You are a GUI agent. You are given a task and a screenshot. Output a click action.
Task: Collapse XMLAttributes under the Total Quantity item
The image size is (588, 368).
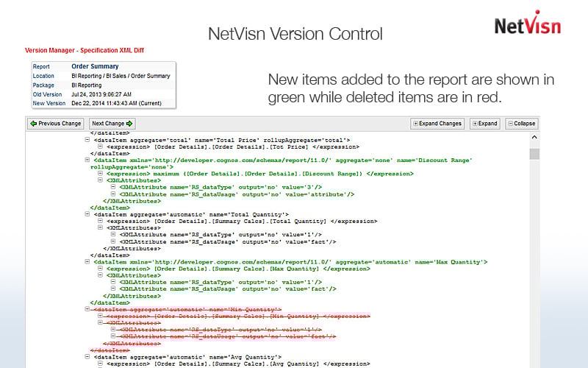(x=100, y=227)
